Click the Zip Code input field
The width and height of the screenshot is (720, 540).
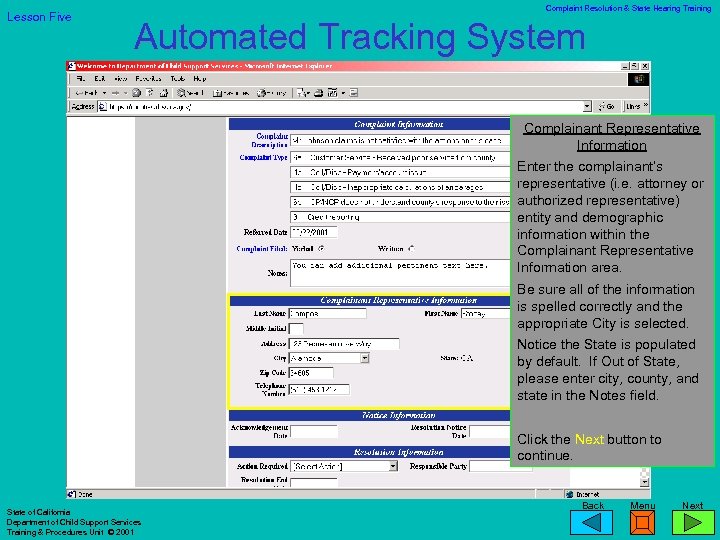pyautogui.click(x=311, y=373)
